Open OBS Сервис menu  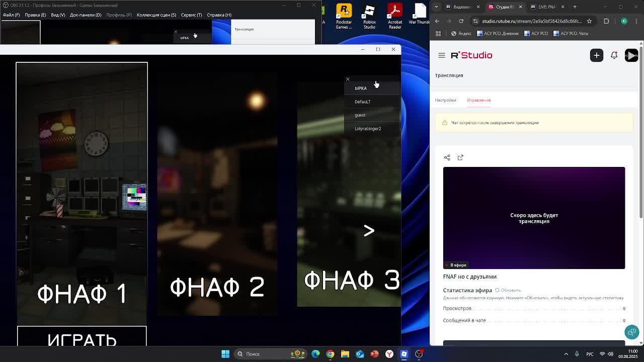[x=191, y=15]
